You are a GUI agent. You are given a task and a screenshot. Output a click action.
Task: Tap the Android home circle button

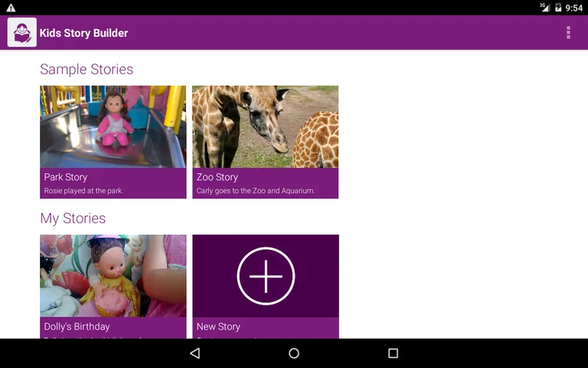coord(294,353)
